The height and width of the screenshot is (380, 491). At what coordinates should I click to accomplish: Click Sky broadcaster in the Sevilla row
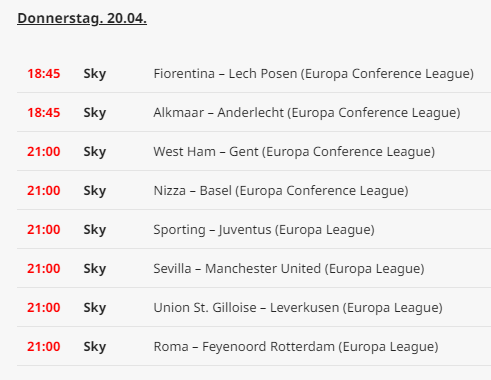tap(95, 269)
